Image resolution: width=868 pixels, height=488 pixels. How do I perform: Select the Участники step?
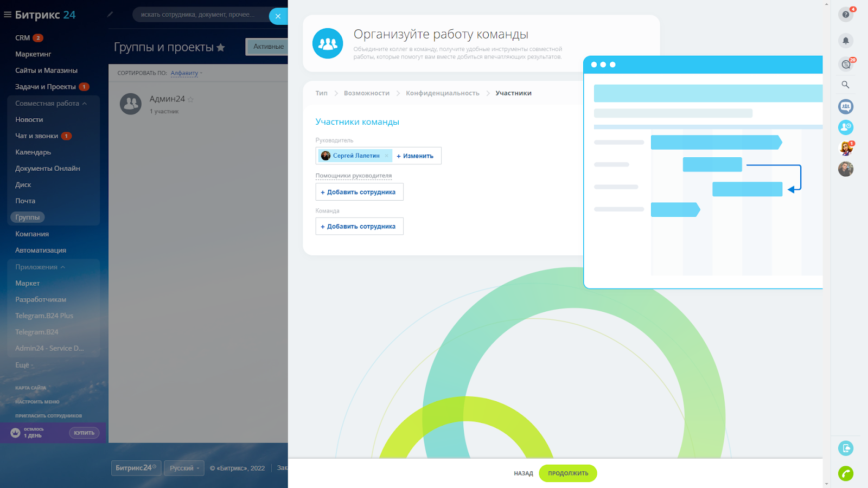[x=513, y=93]
